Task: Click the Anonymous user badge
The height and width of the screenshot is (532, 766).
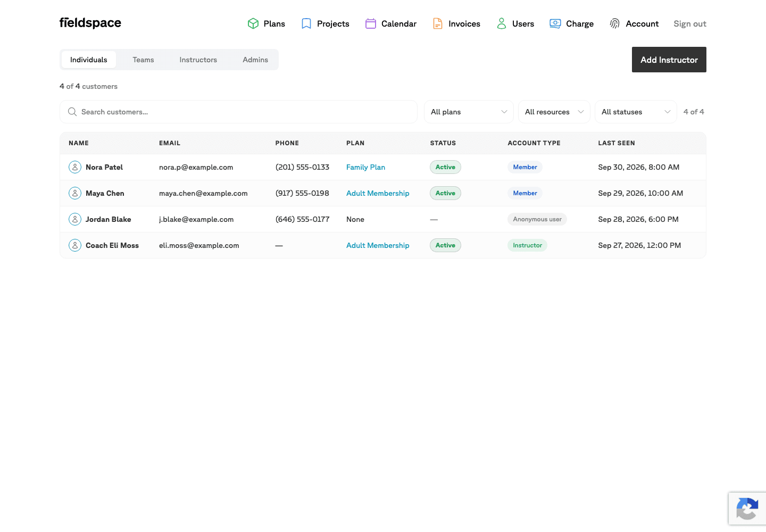Action: click(x=537, y=219)
